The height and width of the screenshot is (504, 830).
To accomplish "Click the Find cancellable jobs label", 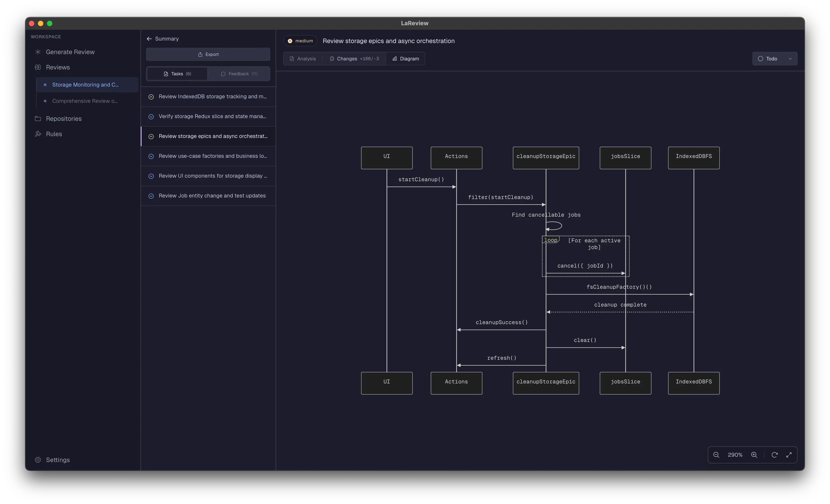I will (x=546, y=215).
